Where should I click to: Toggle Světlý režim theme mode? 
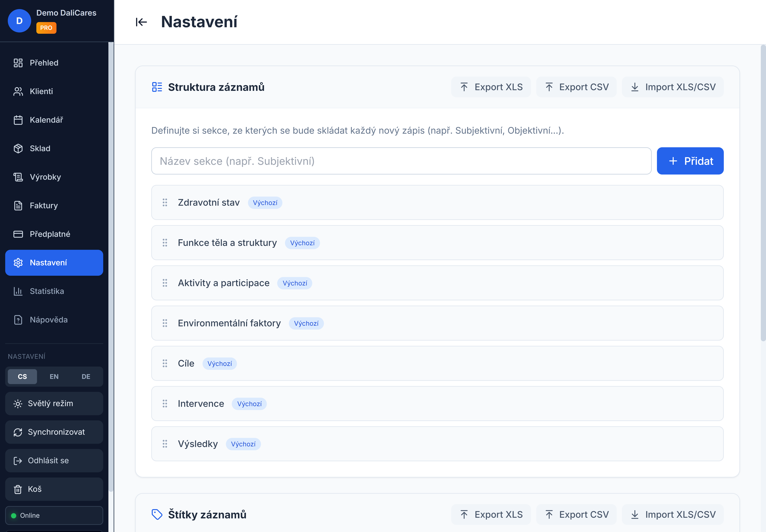pos(54,403)
